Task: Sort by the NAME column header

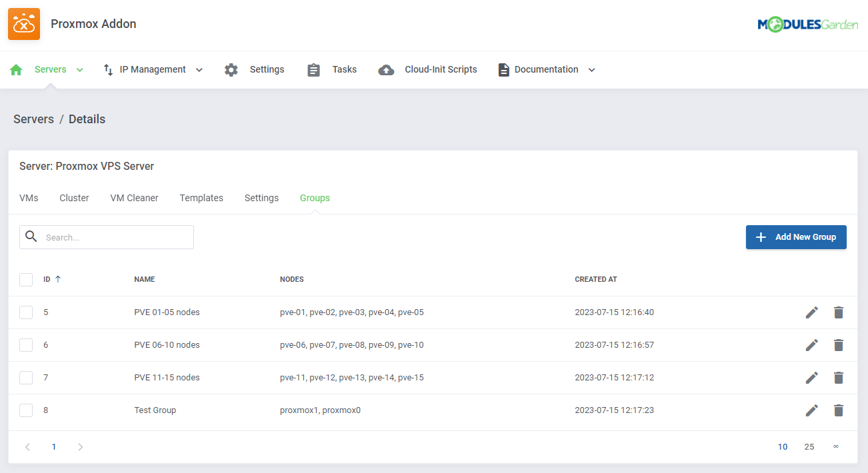Action: pyautogui.click(x=145, y=280)
